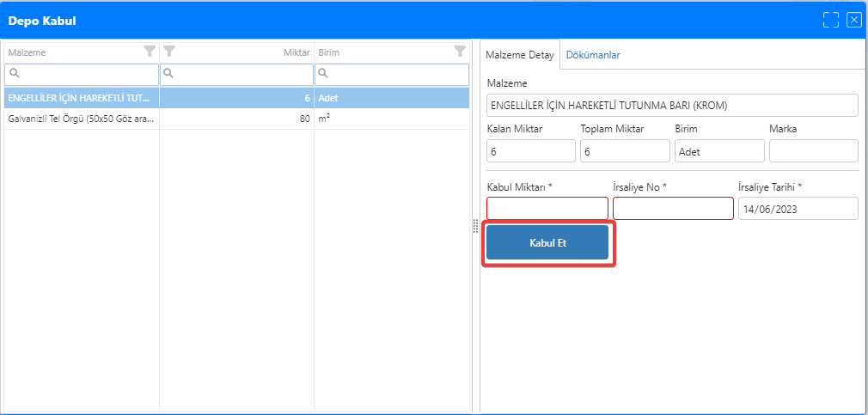Open the Birim column filter funnel

pyautogui.click(x=460, y=52)
